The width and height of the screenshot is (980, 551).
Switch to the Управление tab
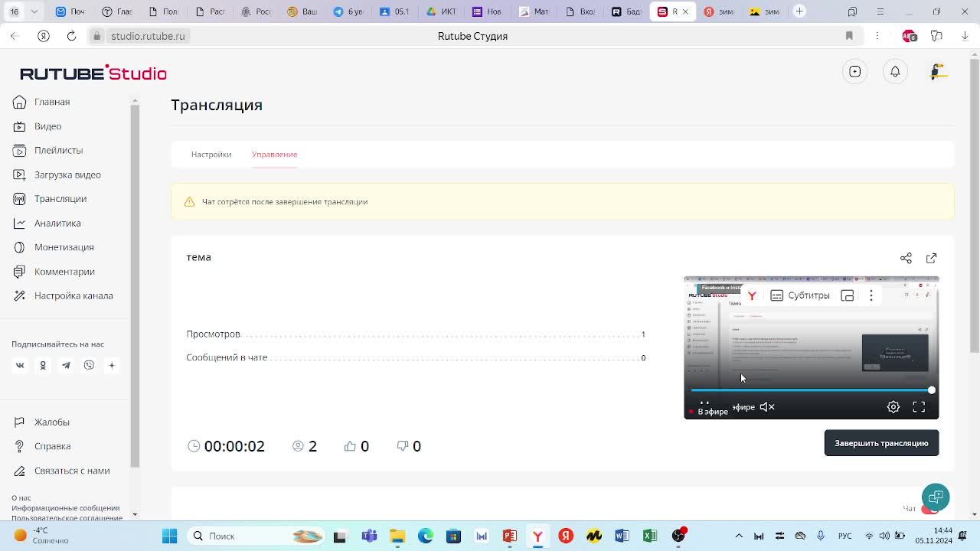pos(274,155)
